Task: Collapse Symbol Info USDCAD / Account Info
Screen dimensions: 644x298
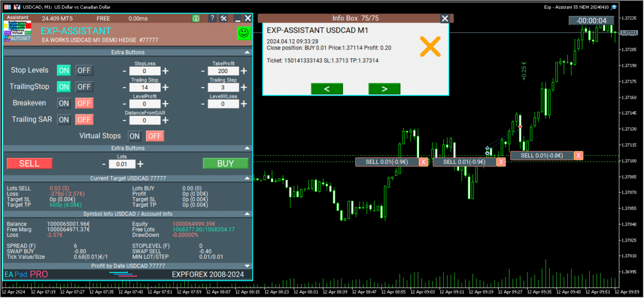Action: [247, 214]
